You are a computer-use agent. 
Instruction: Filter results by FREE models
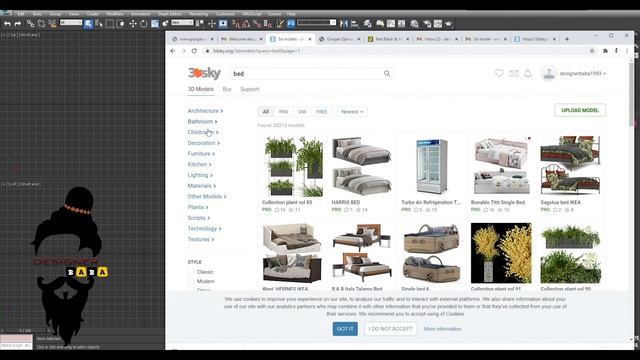click(321, 112)
